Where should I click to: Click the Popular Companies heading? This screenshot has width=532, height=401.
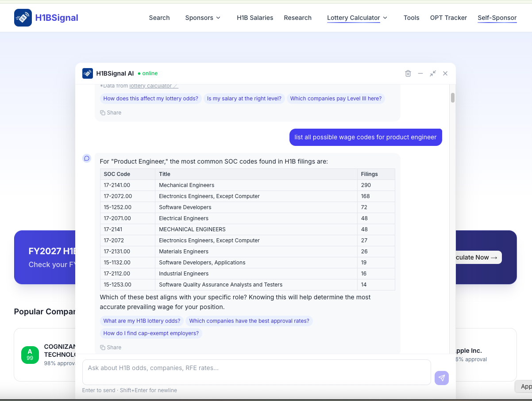click(45, 312)
